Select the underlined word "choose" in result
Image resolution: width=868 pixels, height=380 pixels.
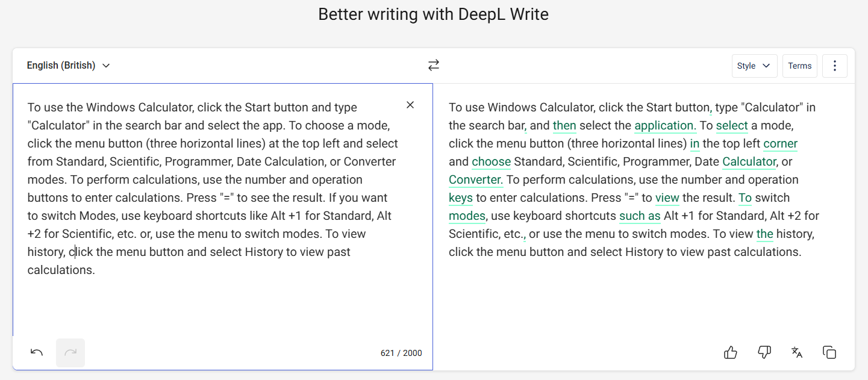point(492,162)
